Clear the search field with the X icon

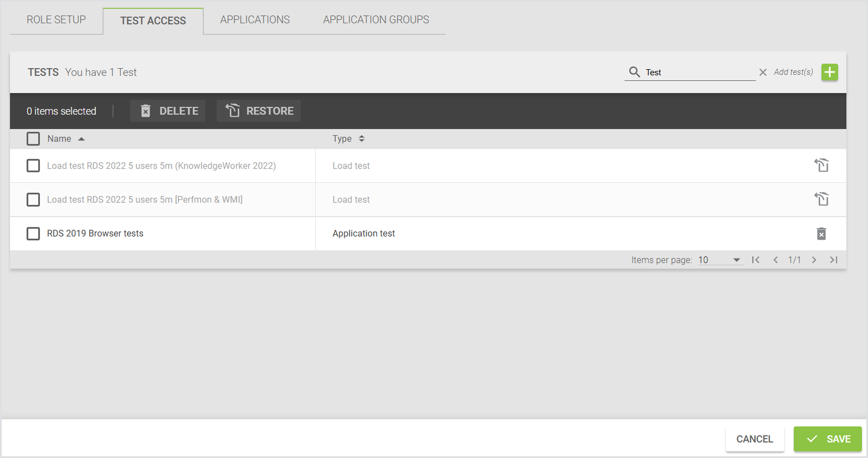point(763,73)
